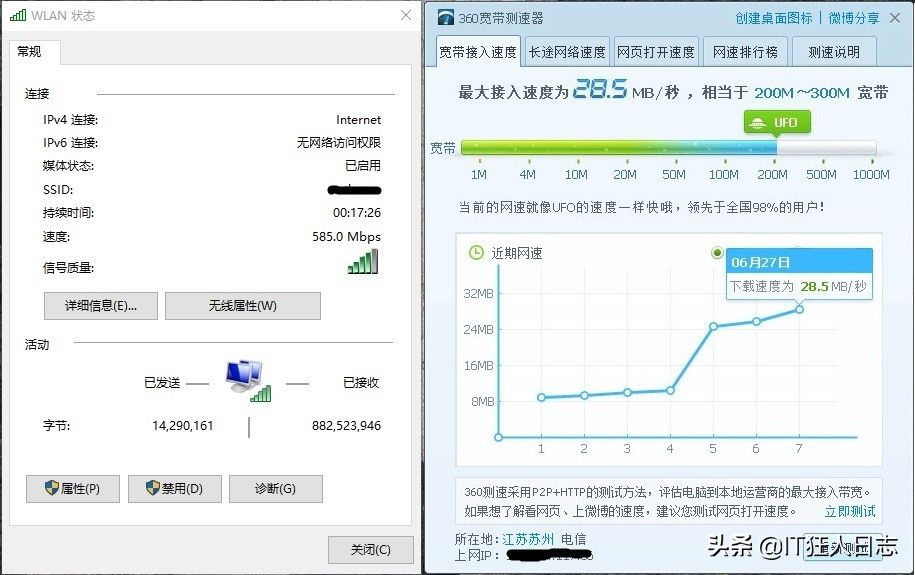Click the WLAN signal icon in title bar
This screenshot has height=575, width=915.
point(17,16)
